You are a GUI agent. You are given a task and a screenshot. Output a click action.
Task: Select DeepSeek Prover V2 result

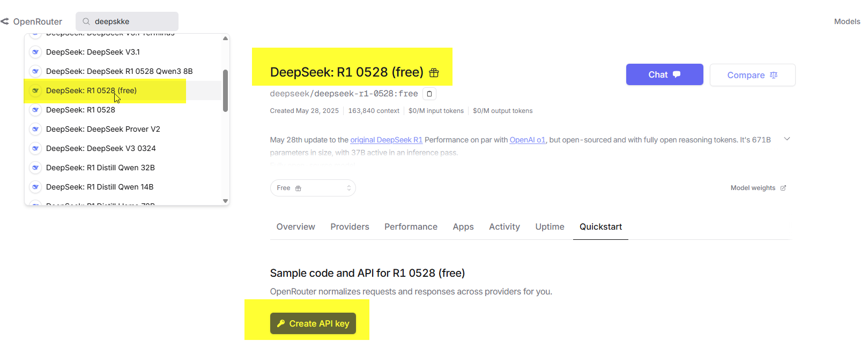123,129
